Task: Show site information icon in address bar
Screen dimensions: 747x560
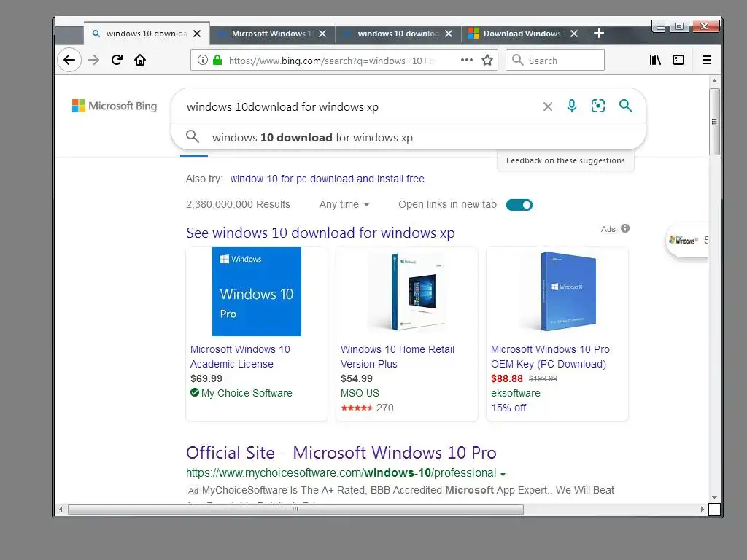Action: pyautogui.click(x=203, y=60)
